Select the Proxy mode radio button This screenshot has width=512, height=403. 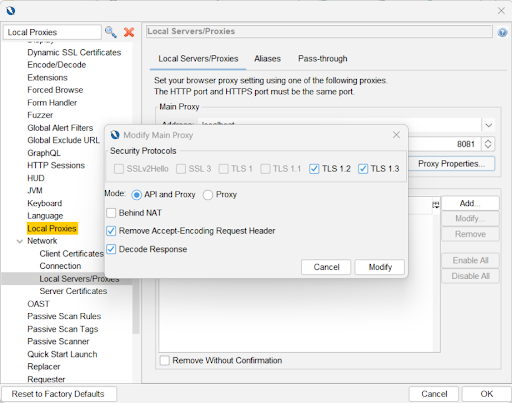click(x=208, y=195)
